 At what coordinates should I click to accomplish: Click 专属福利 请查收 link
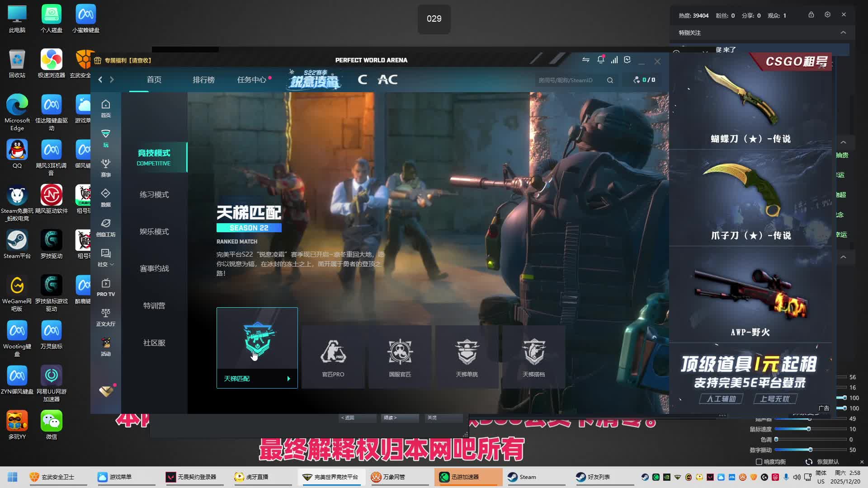127,60
